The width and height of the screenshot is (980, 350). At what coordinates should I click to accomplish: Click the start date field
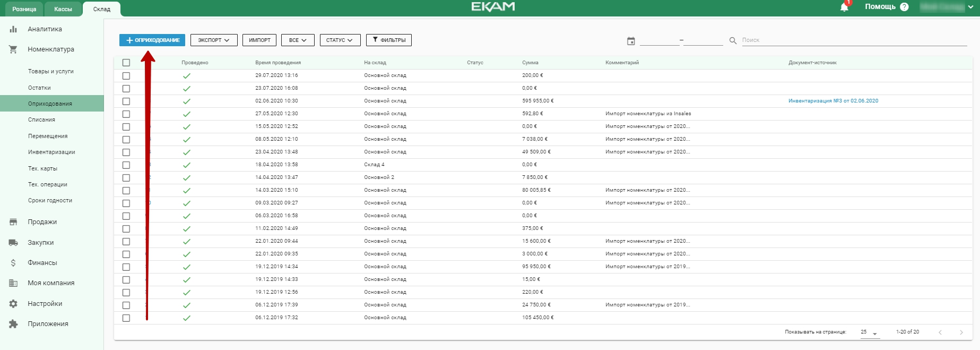point(660,40)
